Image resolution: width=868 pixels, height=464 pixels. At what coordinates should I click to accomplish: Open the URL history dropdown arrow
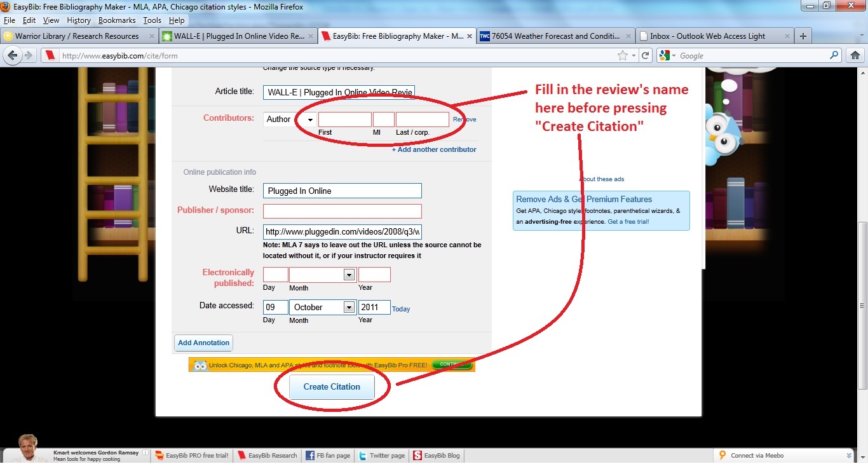[x=634, y=55]
